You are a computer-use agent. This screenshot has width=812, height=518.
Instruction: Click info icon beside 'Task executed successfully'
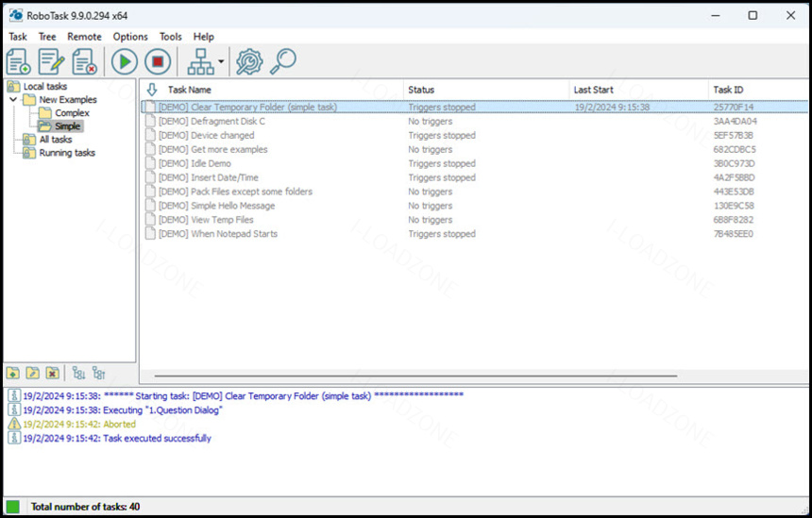click(14, 439)
